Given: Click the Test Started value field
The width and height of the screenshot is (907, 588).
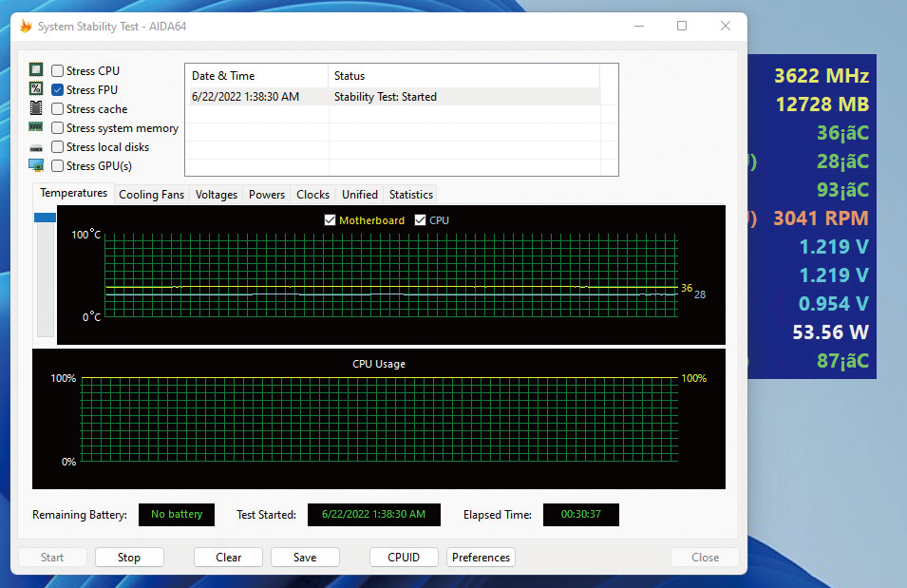Looking at the screenshot, I should tap(373, 515).
